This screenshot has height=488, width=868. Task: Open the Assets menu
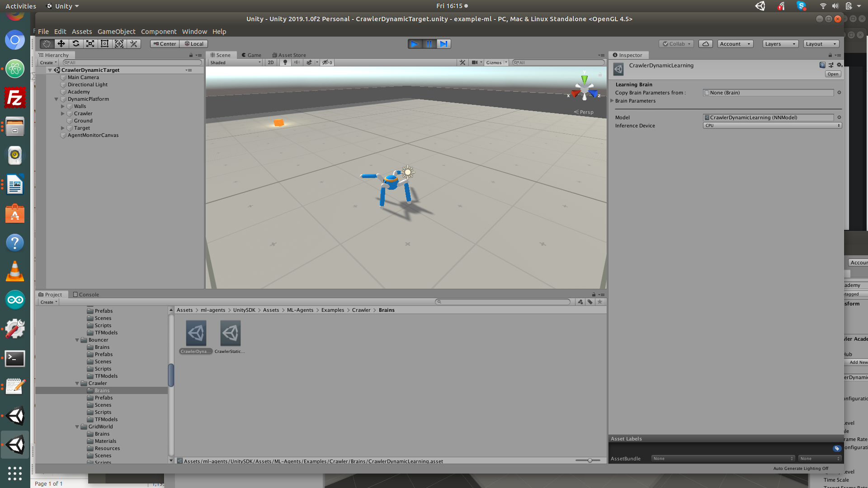click(x=82, y=32)
